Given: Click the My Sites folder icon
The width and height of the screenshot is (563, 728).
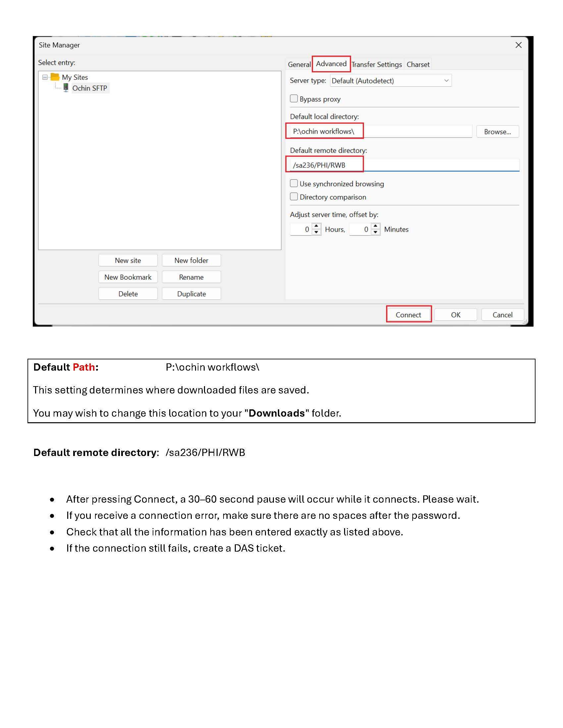Looking at the screenshot, I should (x=55, y=77).
